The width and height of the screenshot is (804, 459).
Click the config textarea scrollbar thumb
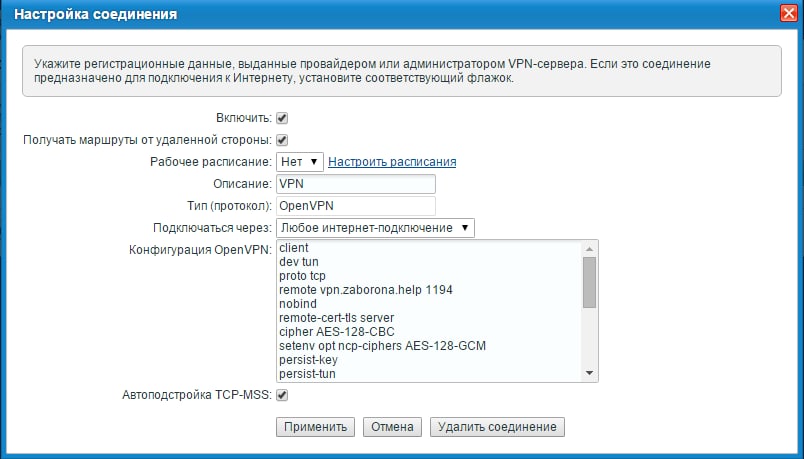point(590,282)
